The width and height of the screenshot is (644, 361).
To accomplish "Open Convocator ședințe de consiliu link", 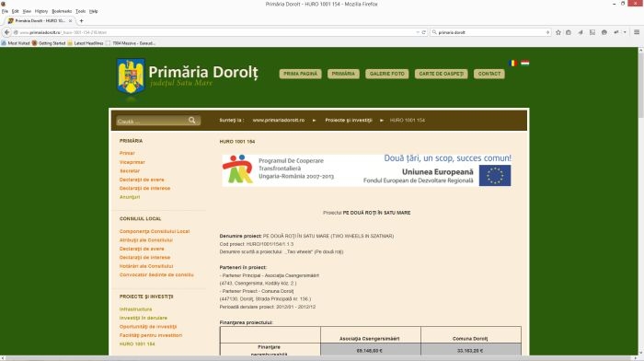I will coord(156,274).
